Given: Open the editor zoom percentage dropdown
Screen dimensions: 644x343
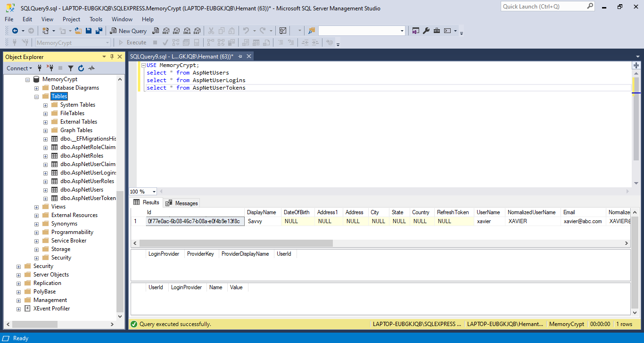Looking at the screenshot, I should (x=154, y=192).
